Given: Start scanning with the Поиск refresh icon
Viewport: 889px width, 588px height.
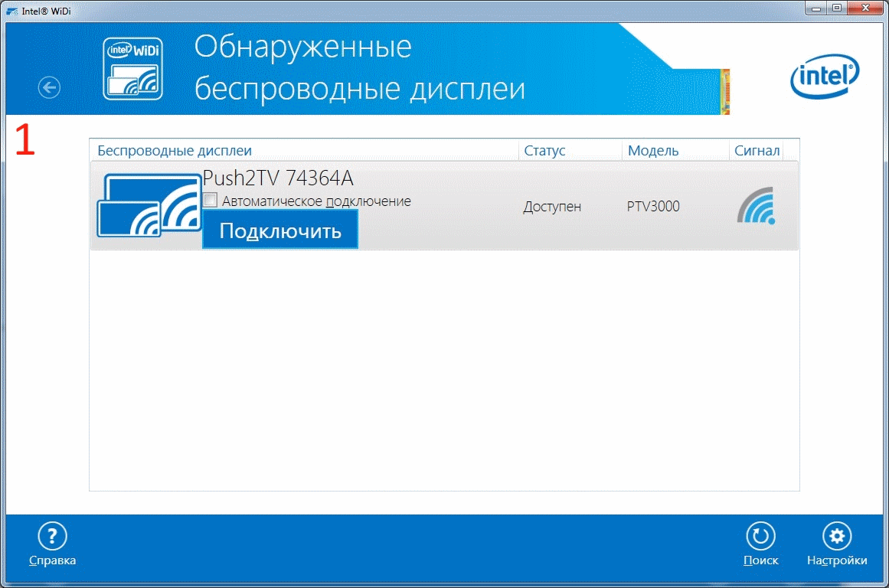Looking at the screenshot, I should pyautogui.click(x=760, y=536).
